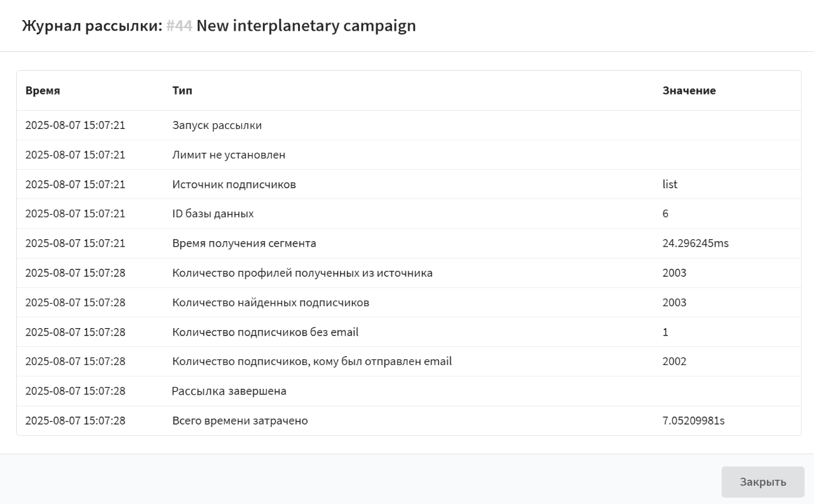814x504 pixels.
Task: Click the 7.05209981s total time value
Action: pyautogui.click(x=693, y=421)
